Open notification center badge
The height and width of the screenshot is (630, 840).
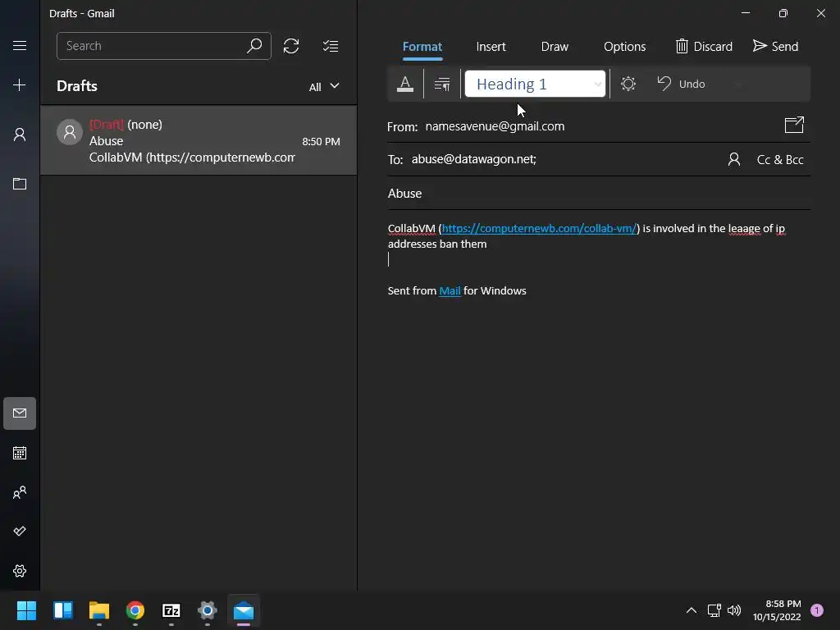tap(816, 610)
